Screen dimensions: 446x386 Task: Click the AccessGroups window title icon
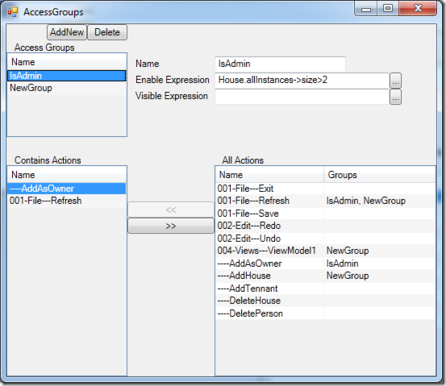pyautogui.click(x=13, y=12)
